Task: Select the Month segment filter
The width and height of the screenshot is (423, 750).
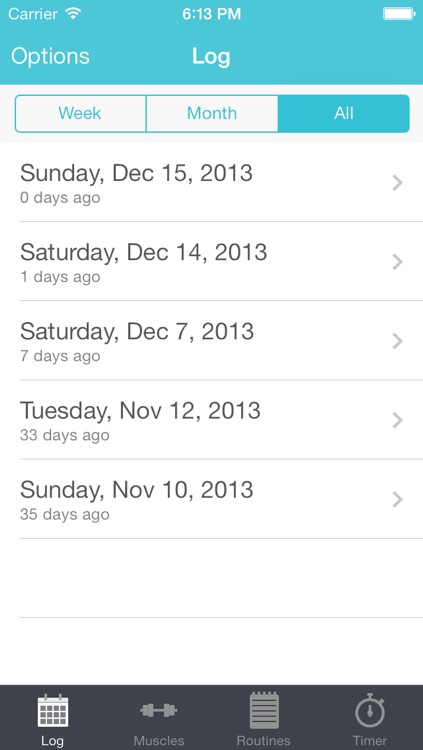Action: point(212,113)
